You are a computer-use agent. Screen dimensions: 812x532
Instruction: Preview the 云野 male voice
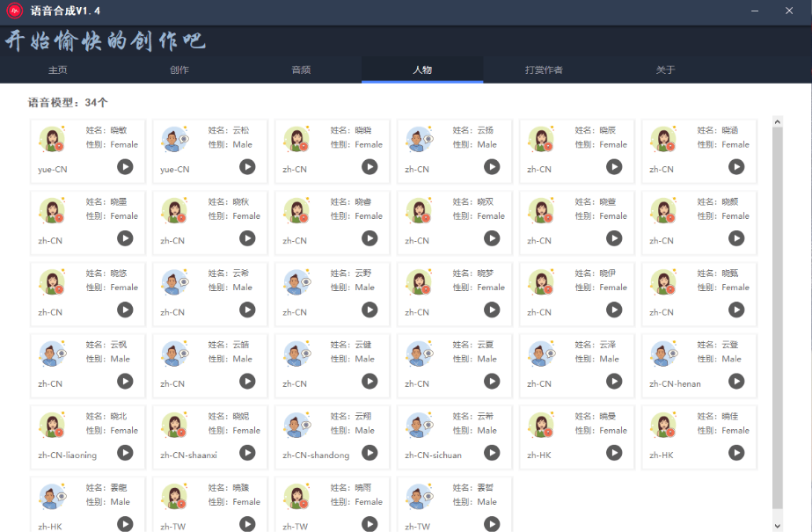point(369,310)
